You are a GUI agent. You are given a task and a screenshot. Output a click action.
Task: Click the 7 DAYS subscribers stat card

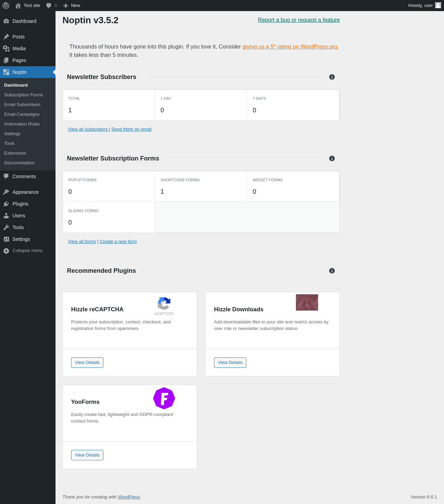point(293,105)
